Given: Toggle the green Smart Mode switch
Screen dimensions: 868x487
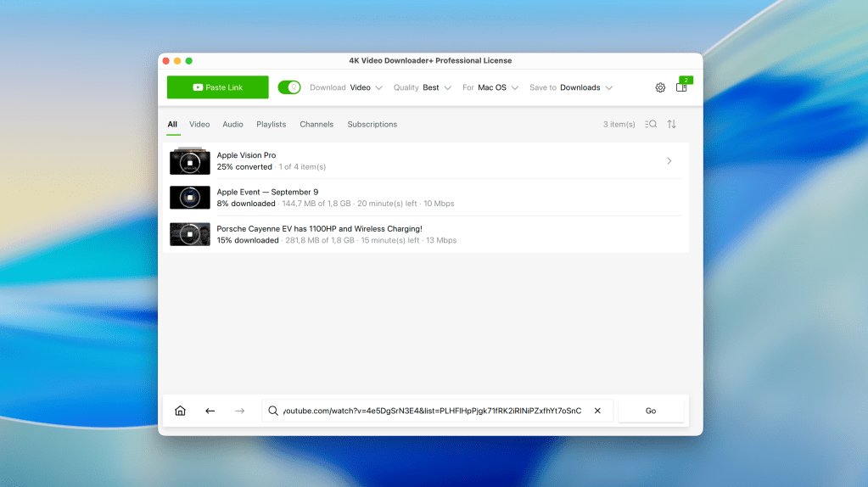Looking at the screenshot, I should point(289,87).
